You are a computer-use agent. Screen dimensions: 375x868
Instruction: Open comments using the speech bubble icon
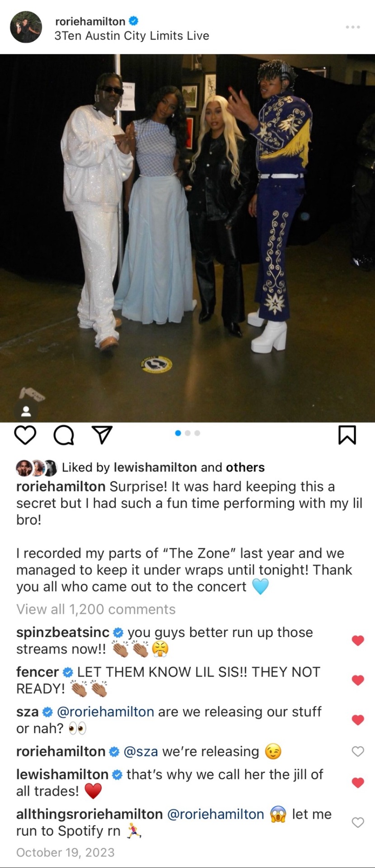(64, 435)
